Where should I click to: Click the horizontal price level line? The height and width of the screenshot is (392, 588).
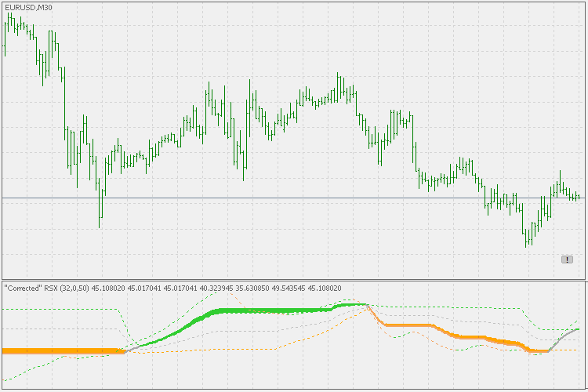pyautogui.click(x=293, y=198)
